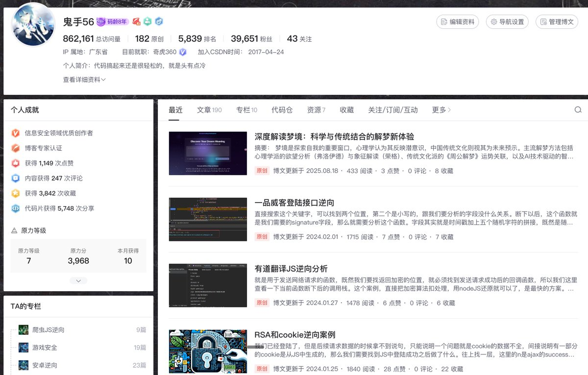Click the 博客专家认证 badge icon
Viewport: 588px width, 375px height.
tap(16, 148)
